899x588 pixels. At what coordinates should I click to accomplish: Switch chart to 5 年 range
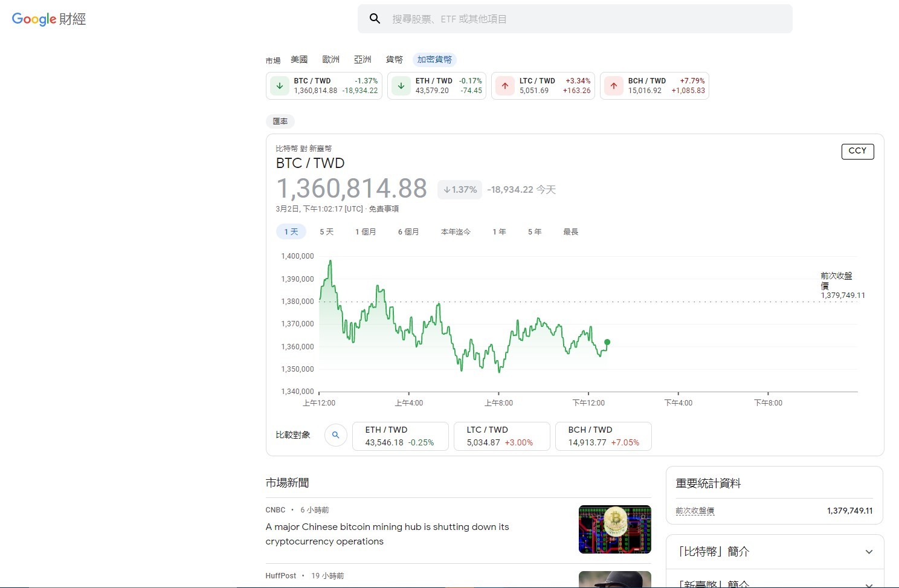[x=535, y=231]
